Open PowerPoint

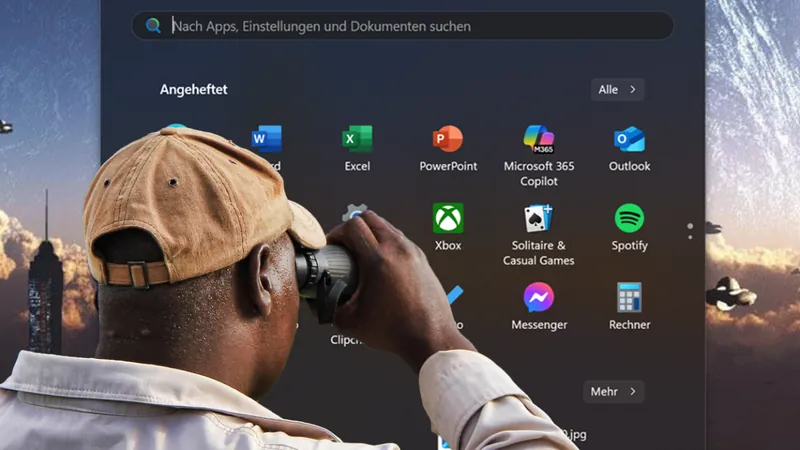pos(448,139)
